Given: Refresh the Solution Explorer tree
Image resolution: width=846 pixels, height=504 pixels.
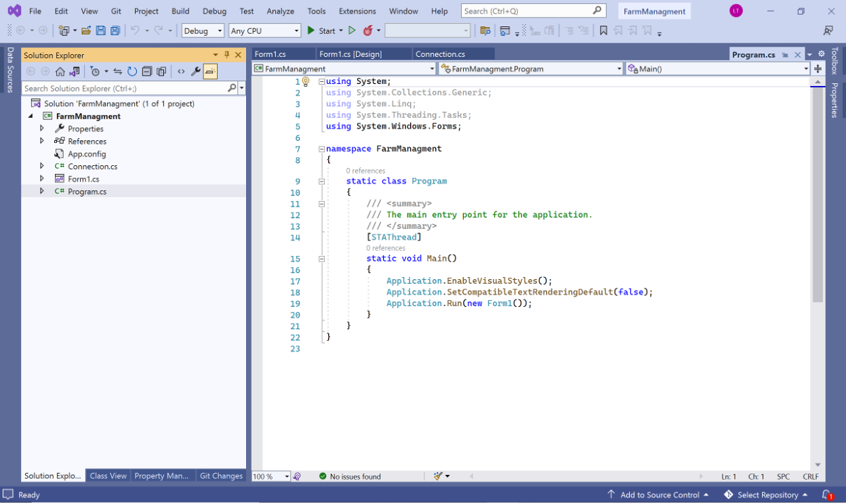Looking at the screenshot, I should [132, 72].
